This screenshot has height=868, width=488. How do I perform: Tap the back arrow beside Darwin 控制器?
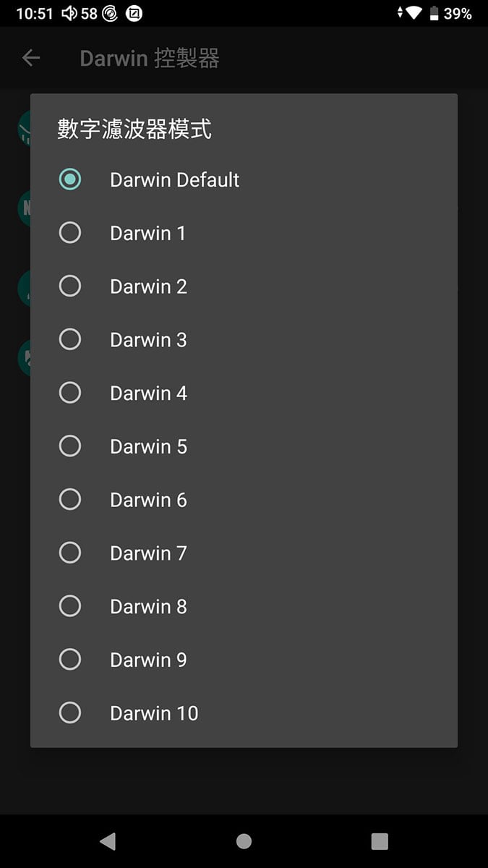coord(31,58)
